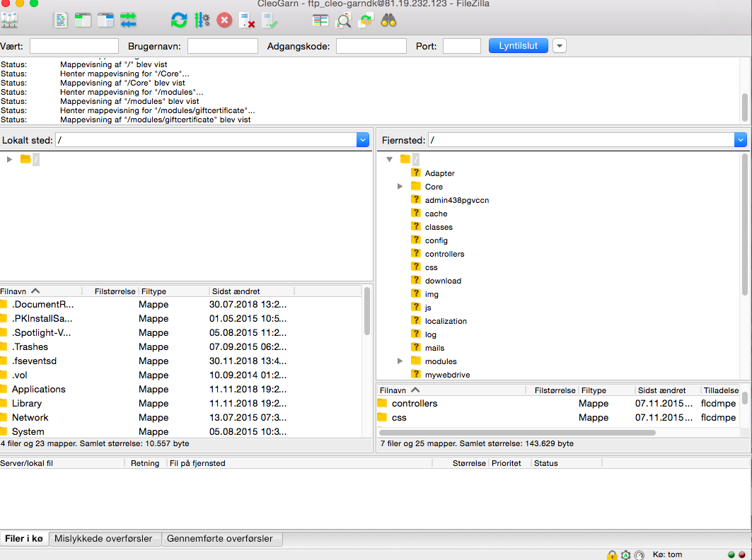Click the transfer queue toggle arrows icon
Viewport: 752px width, 560px height.
(128, 21)
